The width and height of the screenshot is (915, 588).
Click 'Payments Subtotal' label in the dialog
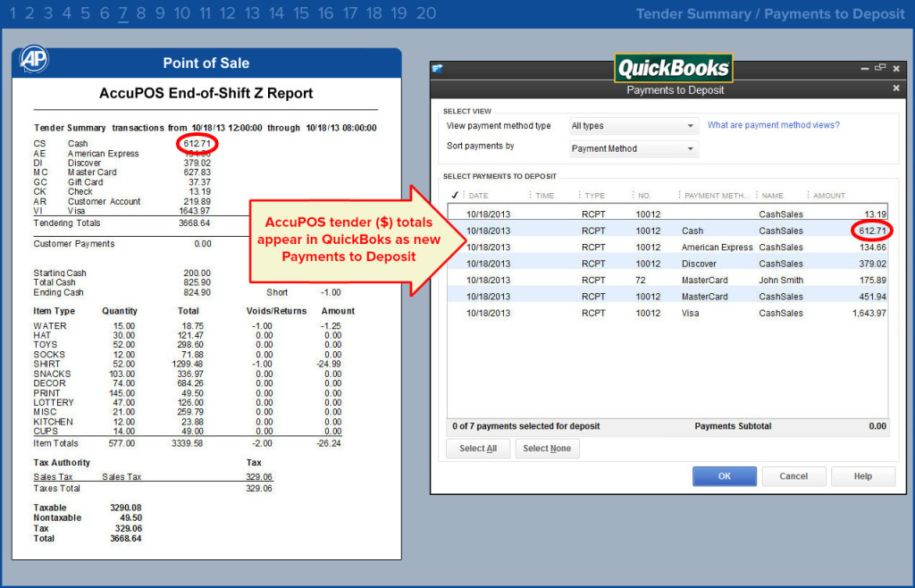733,426
